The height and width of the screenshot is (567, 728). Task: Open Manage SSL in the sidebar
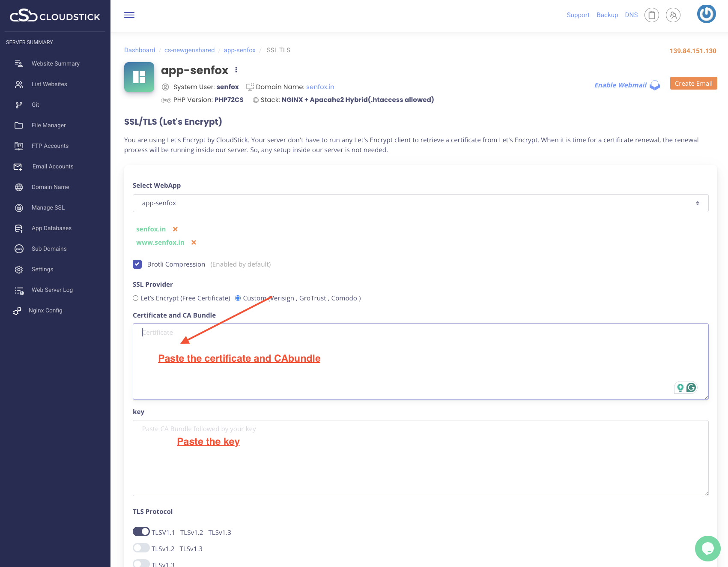click(x=48, y=208)
